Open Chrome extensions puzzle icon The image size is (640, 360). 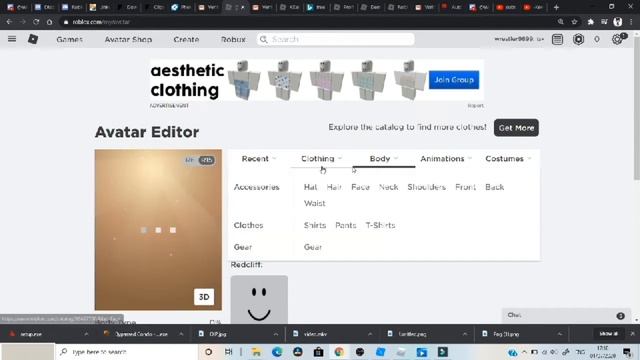click(x=591, y=22)
